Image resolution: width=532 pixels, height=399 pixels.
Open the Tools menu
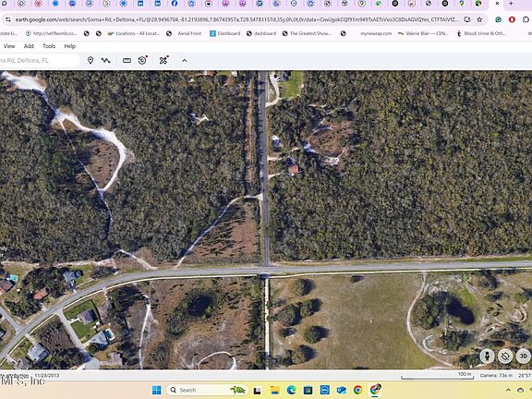[49, 46]
